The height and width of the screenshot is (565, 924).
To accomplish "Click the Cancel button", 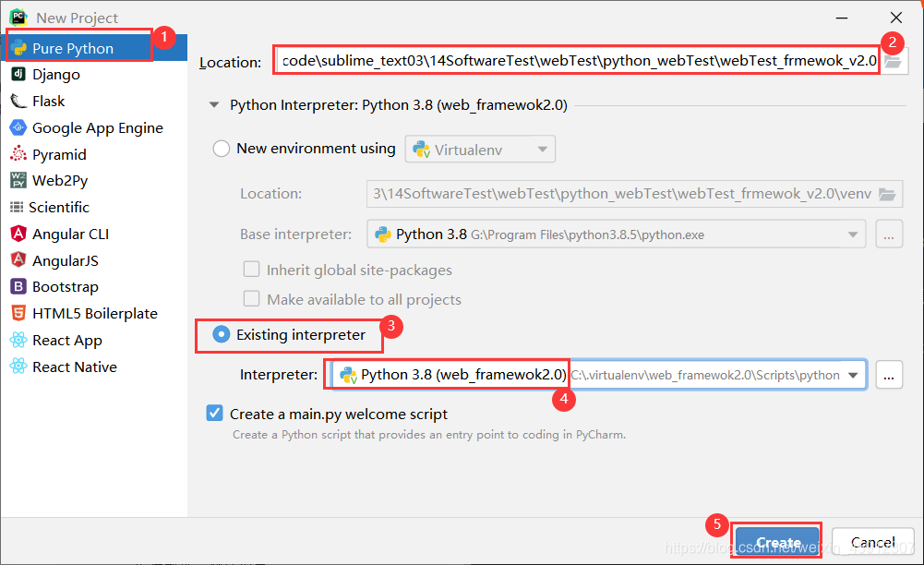I will click(872, 541).
